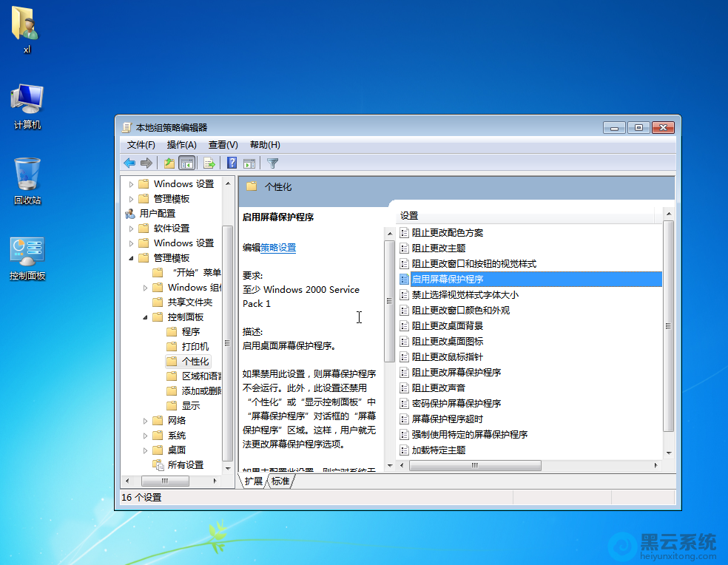728x565 pixels.
Task: Toggle Show/Hide console tree toolbar icon
Action: pos(187,163)
